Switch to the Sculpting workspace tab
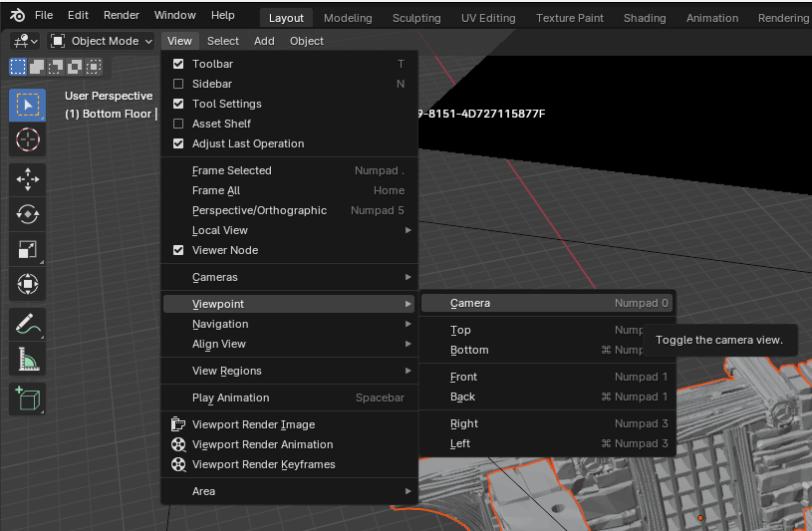 coord(416,18)
